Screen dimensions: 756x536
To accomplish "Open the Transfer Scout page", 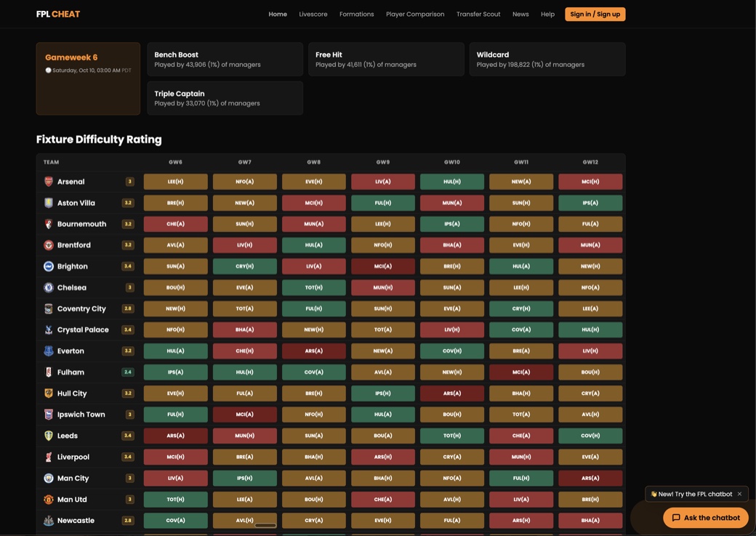I will (x=478, y=15).
